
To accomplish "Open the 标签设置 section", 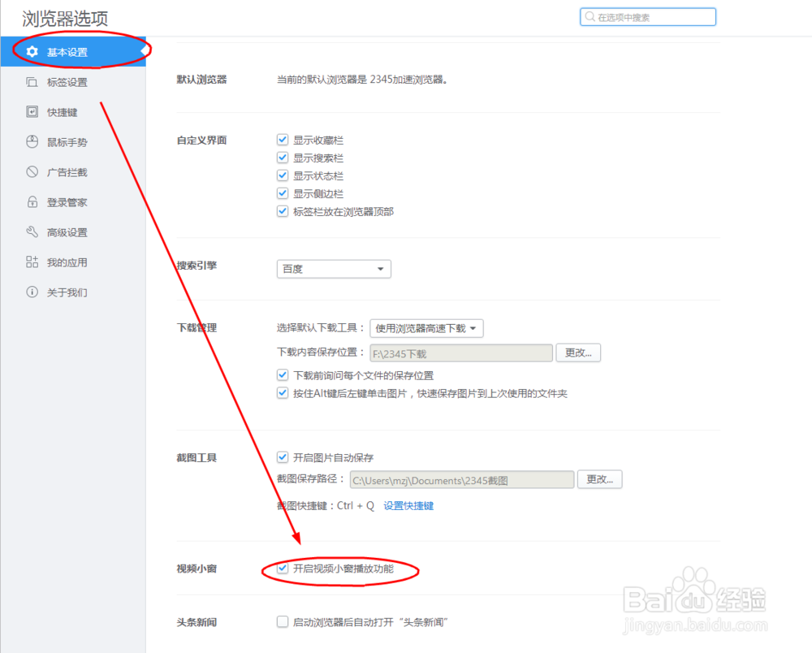I will tap(73, 82).
